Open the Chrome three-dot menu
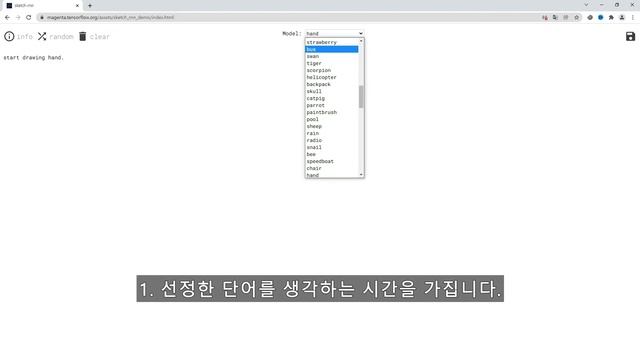Image resolution: width=640 pixels, height=360 pixels. pyautogui.click(x=633, y=18)
